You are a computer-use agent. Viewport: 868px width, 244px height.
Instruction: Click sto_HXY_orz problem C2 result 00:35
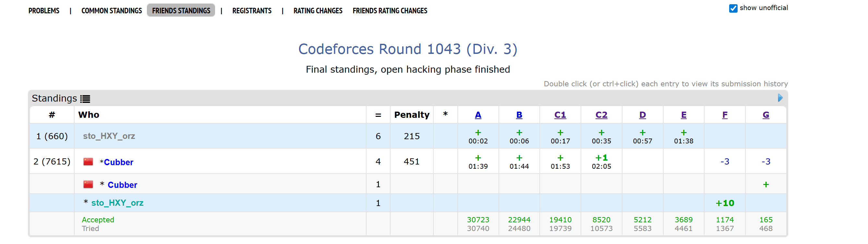coord(601,137)
